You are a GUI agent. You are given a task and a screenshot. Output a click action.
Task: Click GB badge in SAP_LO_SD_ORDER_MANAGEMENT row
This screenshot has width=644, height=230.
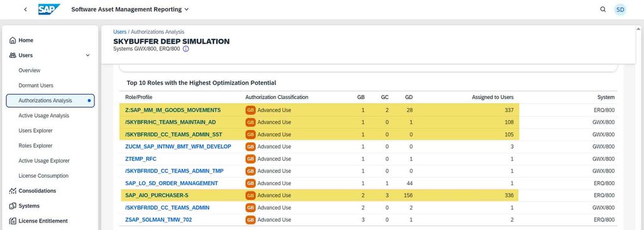click(x=250, y=183)
